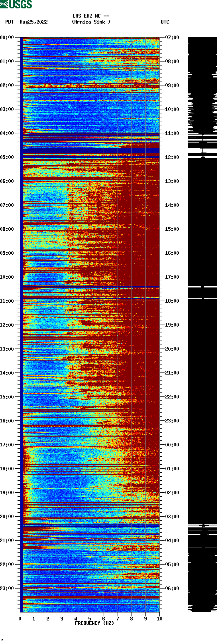This screenshot has width=220, height=644.
Task: Click the 12:00 PDT time label
Action: 7,325
